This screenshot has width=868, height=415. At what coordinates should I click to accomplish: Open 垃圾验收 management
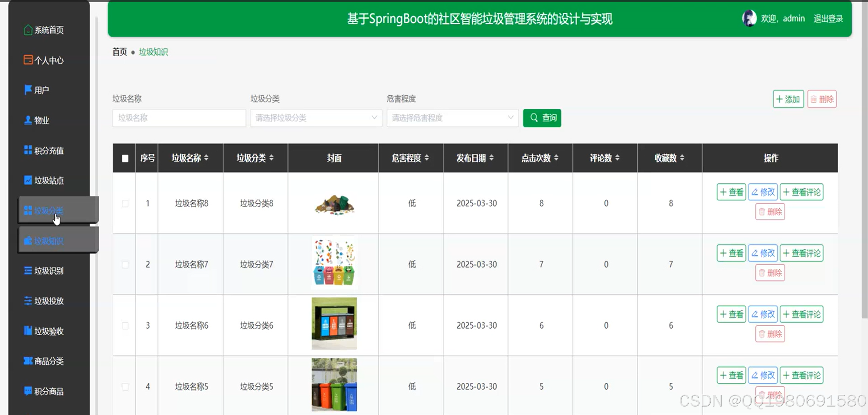click(49, 331)
